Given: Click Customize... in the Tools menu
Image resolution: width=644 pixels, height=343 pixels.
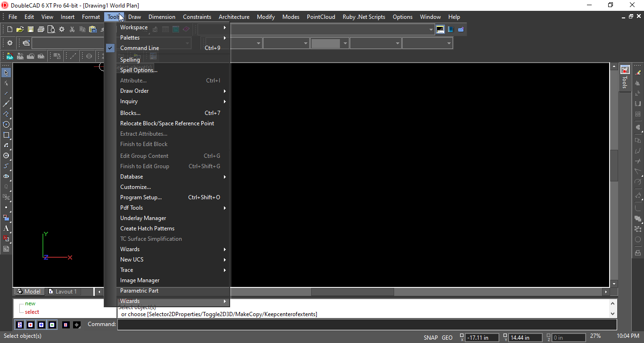Looking at the screenshot, I should 167,187.
